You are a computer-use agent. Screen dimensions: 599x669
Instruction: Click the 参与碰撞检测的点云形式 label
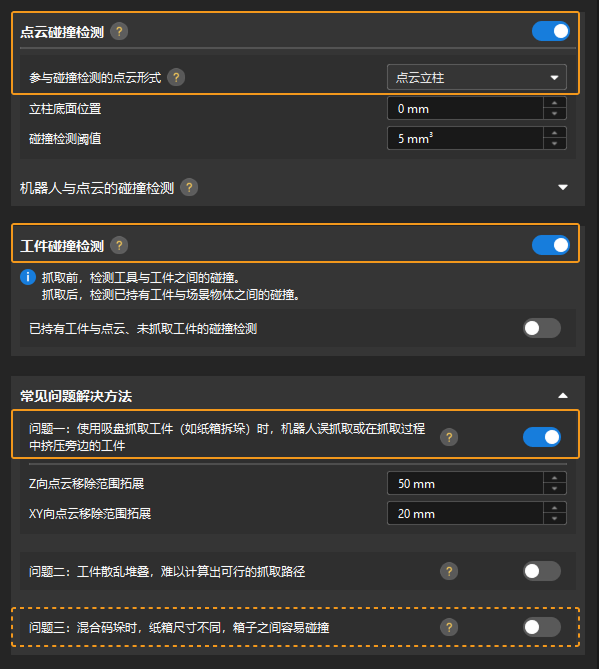[x=95, y=78]
